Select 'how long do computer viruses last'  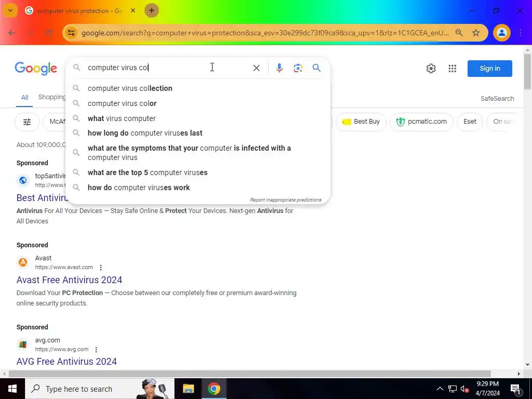(198, 133)
